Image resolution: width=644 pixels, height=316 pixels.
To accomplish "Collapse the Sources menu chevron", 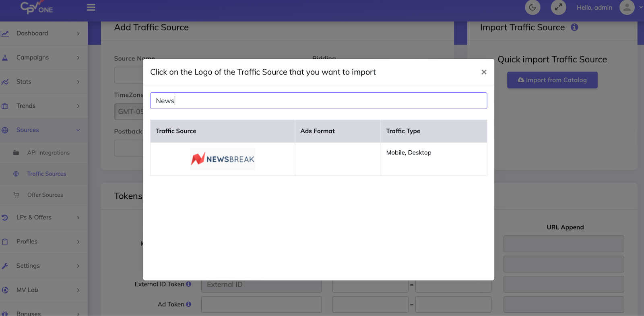I will 78,130.
